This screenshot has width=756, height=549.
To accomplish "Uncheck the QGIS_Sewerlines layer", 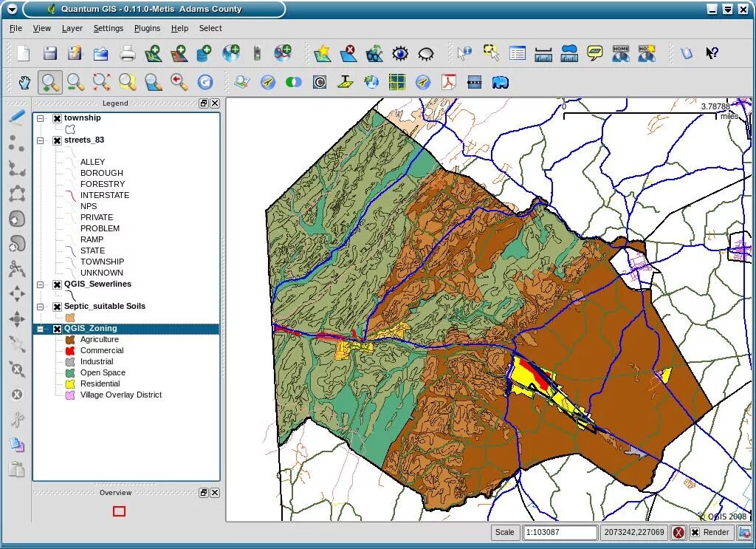I will 57,284.
